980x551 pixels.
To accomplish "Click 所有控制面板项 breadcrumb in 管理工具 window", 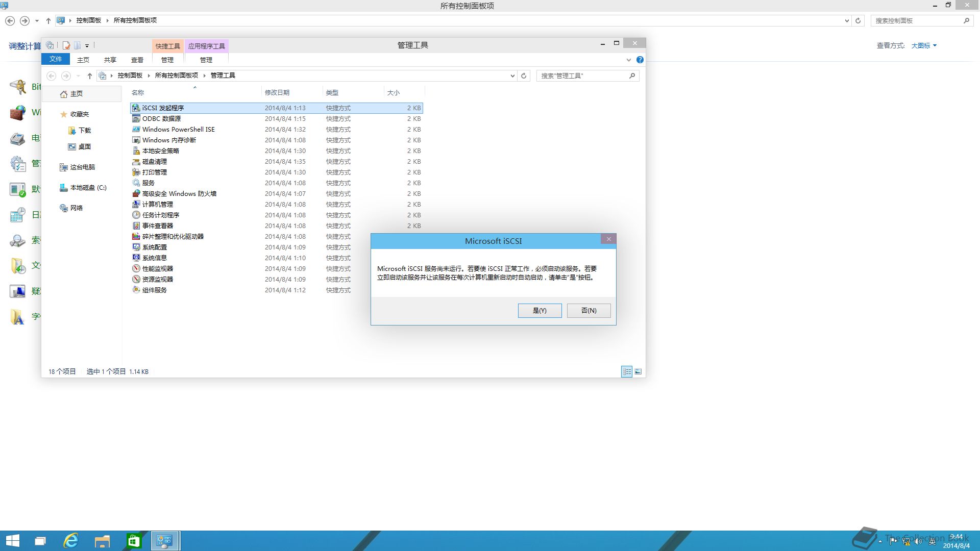I will point(176,76).
